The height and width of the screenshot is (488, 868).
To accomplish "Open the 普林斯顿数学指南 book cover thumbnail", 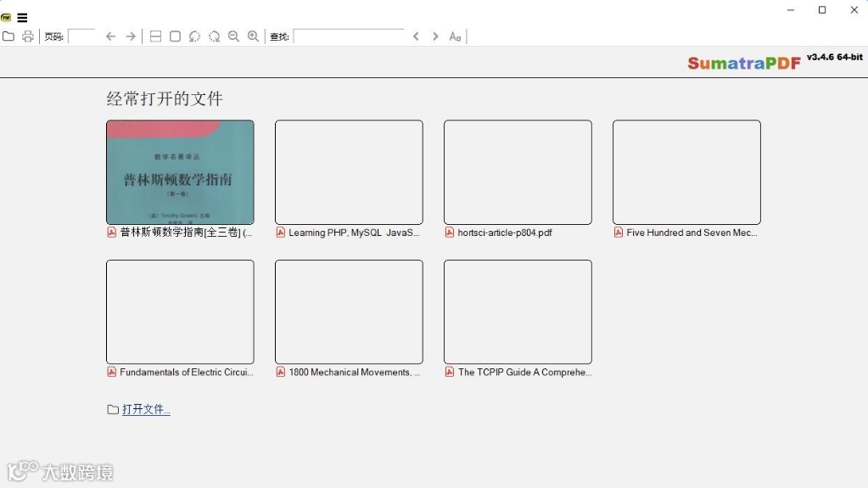I will 180,172.
